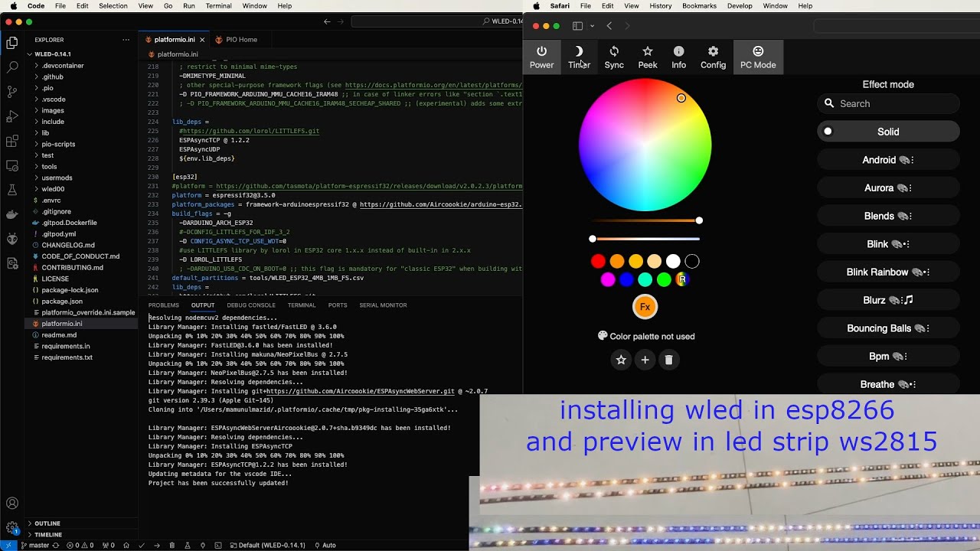
Task: Click ESPAsyncWebServer.git link in output
Action: tap(361, 391)
